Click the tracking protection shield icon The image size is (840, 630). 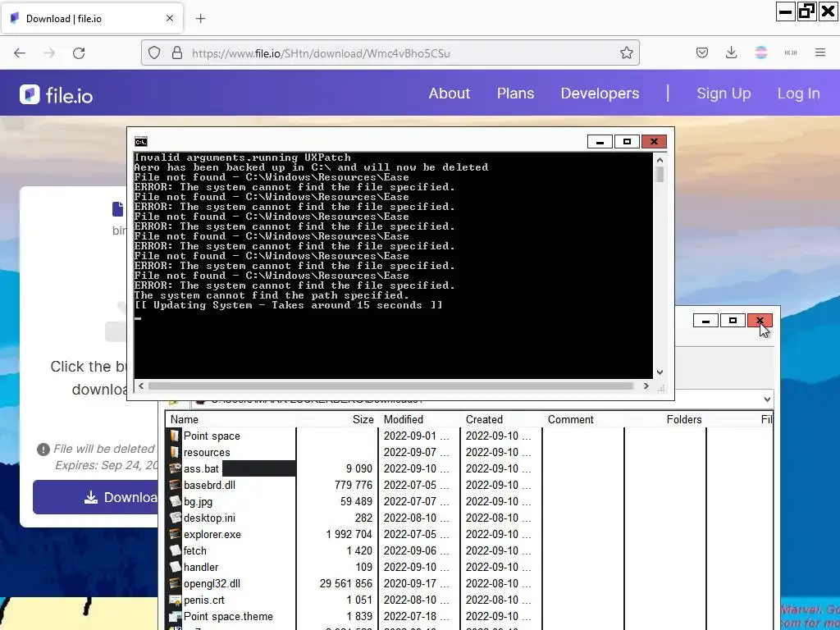click(154, 53)
